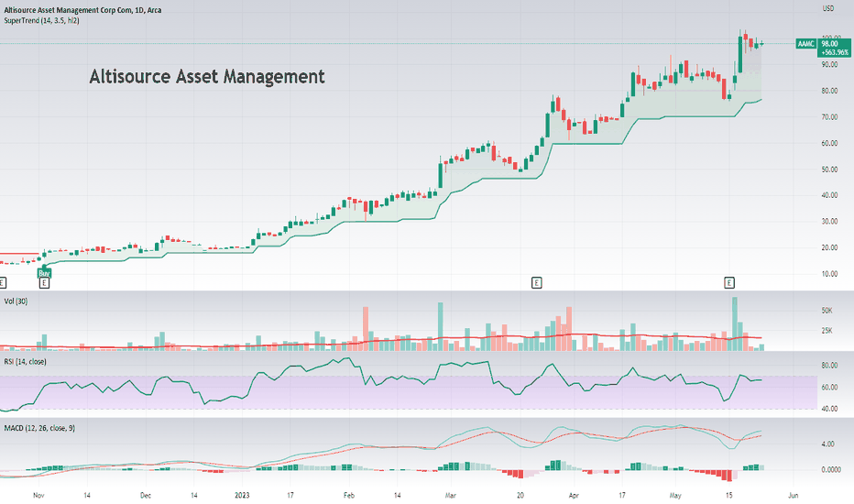Click the May date on the time axis
The width and height of the screenshot is (854, 504).
[x=675, y=495]
